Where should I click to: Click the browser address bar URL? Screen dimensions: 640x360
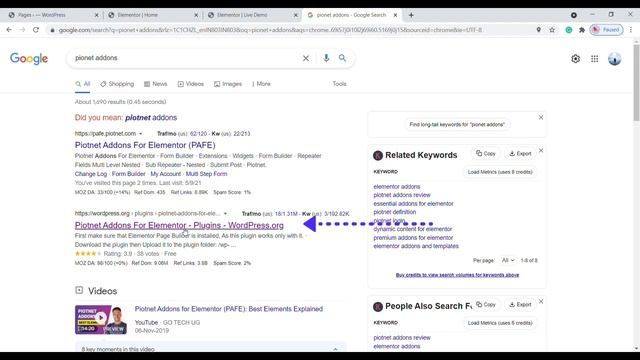[x=270, y=30]
